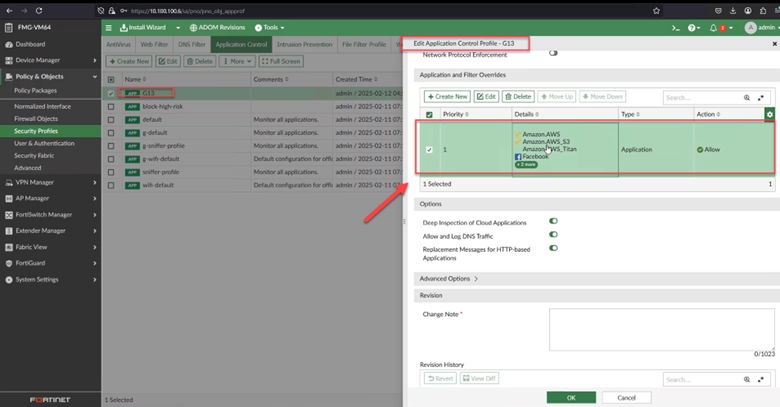Open the CLI console icon in header

(x=675, y=27)
